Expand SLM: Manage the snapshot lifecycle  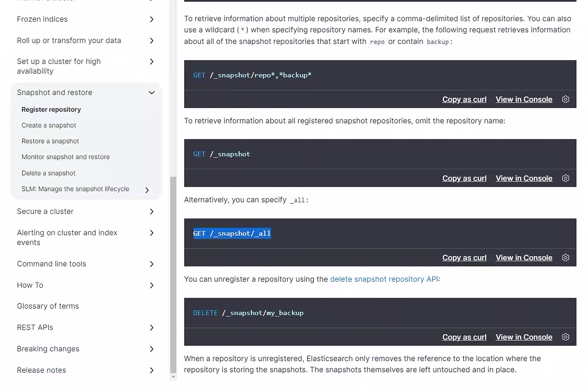coord(147,190)
